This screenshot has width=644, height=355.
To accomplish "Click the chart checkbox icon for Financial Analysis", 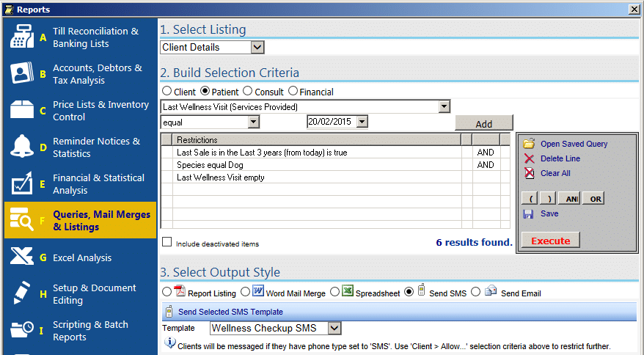I will coord(21,183).
